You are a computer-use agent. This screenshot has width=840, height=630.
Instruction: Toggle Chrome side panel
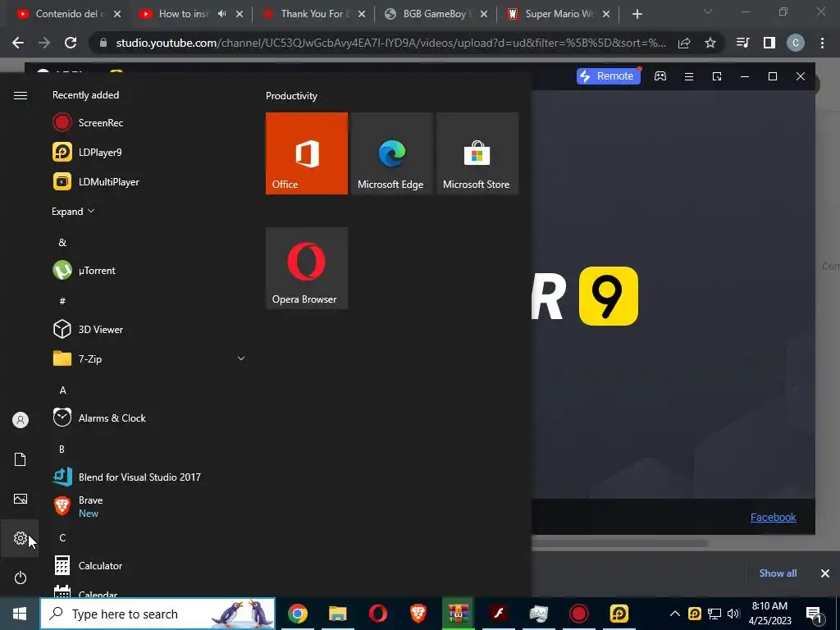pyautogui.click(x=769, y=43)
